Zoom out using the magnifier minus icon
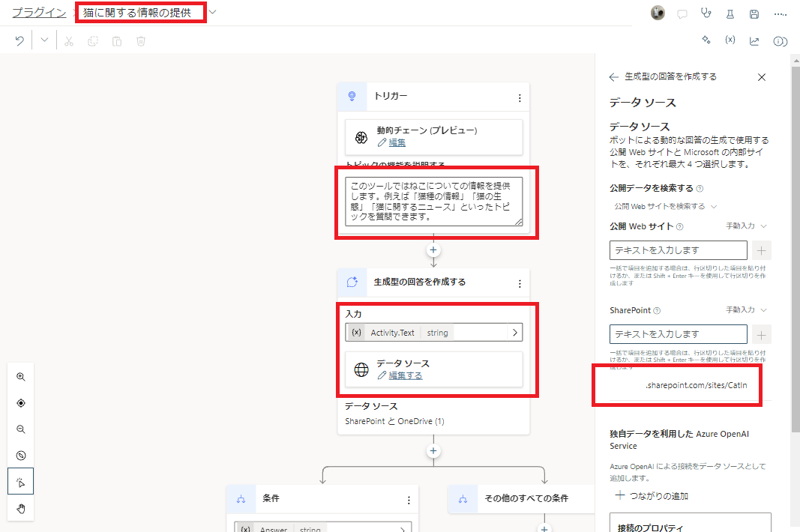 pos(20,429)
